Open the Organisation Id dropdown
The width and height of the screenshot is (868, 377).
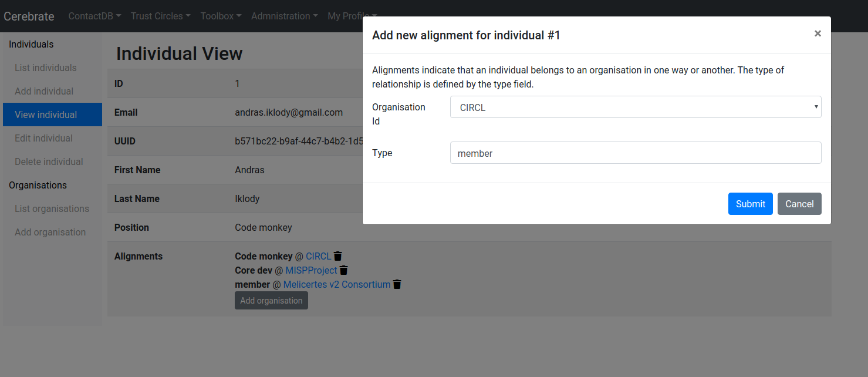[635, 107]
